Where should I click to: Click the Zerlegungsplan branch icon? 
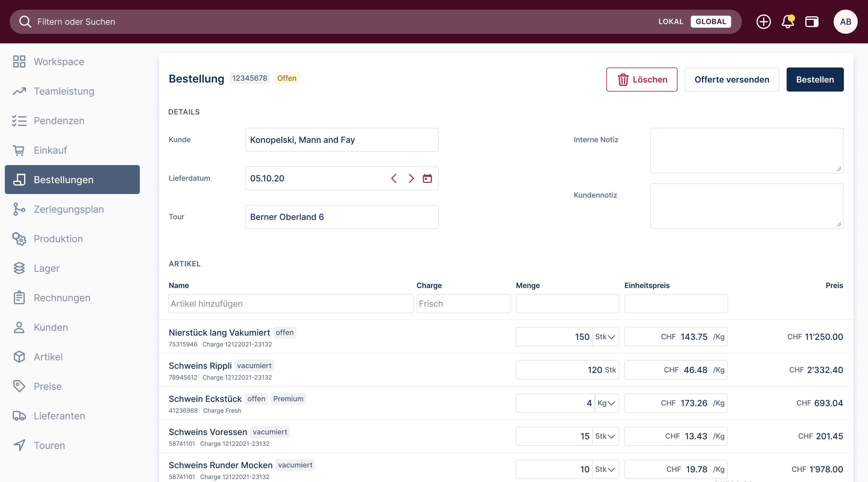[x=19, y=209]
